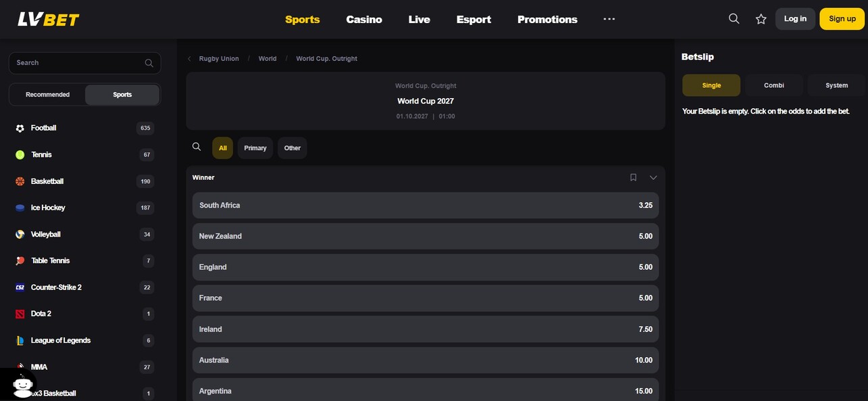Switch betslip mode to Combi
The height and width of the screenshot is (401, 868).
(x=773, y=85)
